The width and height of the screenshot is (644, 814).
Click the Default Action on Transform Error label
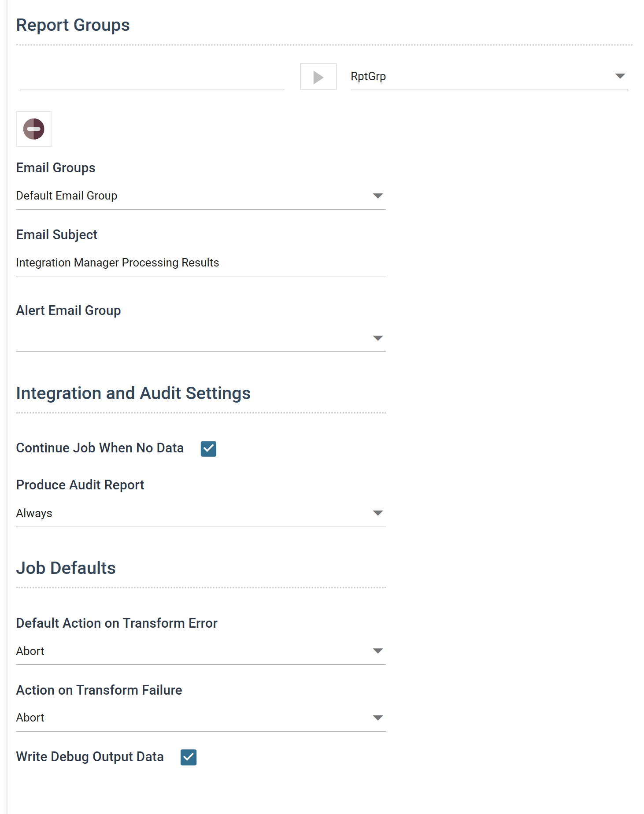click(117, 623)
